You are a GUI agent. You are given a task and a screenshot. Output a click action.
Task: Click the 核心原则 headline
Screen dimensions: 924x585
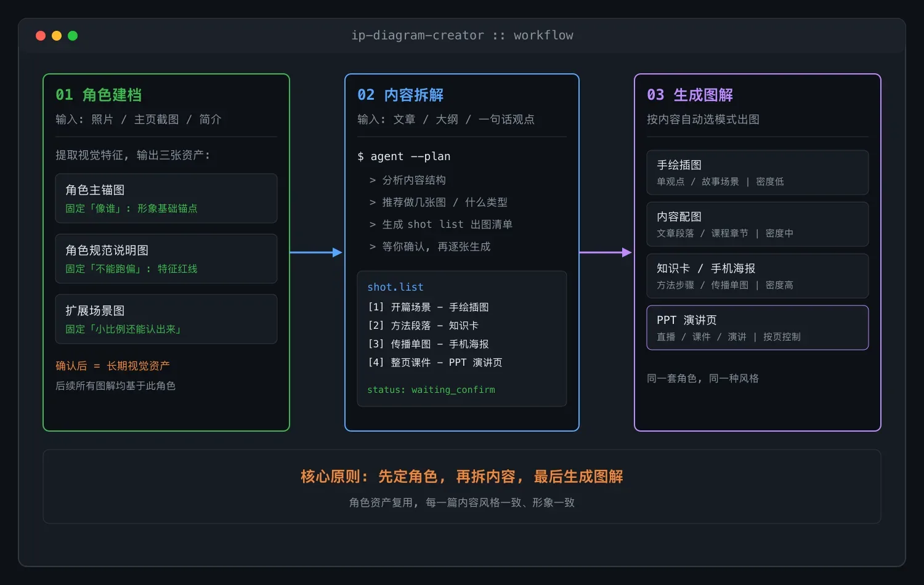(462, 477)
